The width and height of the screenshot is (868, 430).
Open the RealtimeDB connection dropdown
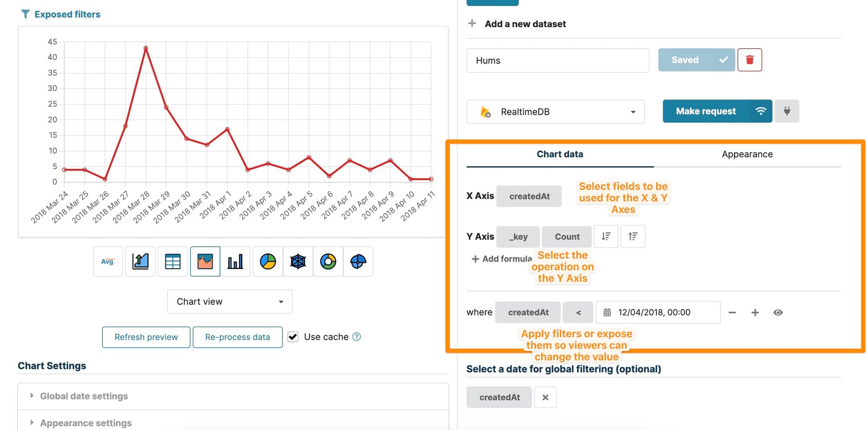pos(556,112)
